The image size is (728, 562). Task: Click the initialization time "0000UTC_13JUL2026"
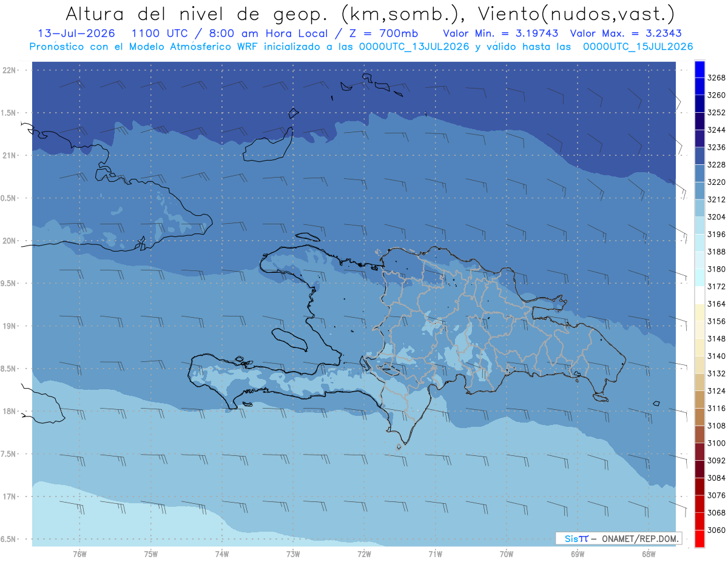414,47
